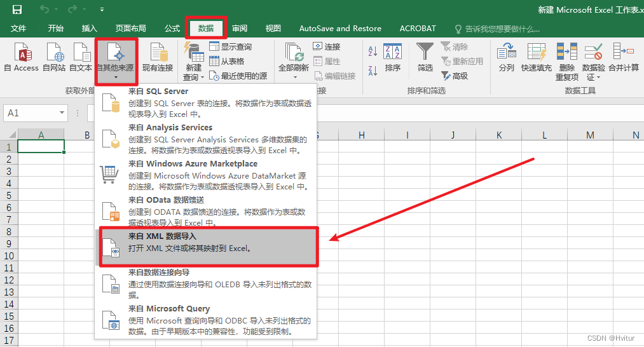This screenshot has width=644, height=347.
Task: Import data 自文本
Action: [81, 57]
